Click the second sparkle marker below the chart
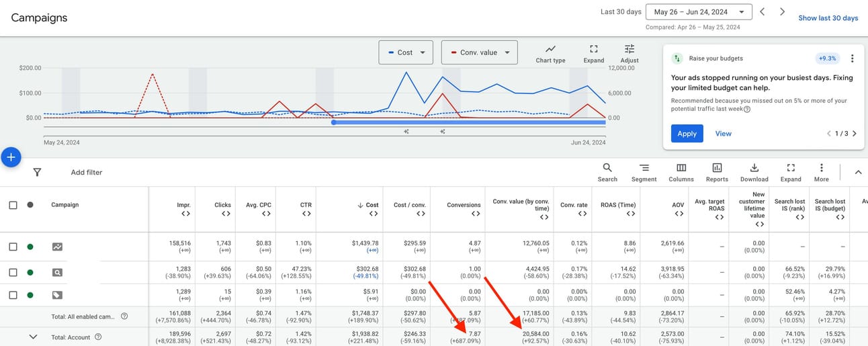868x346 pixels. coord(443,132)
